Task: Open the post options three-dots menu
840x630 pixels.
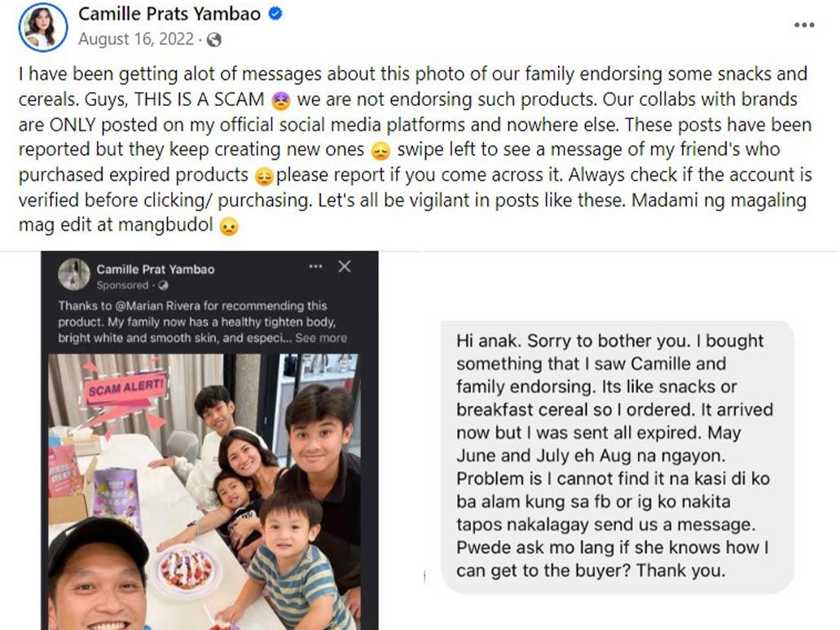Action: [x=803, y=24]
